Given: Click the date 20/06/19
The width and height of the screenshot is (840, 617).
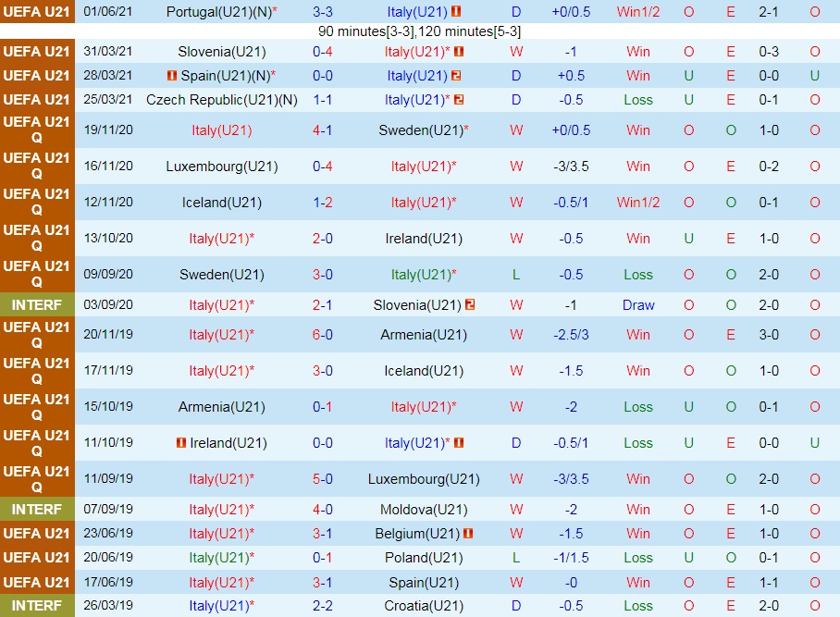Looking at the screenshot, I should (107, 557).
